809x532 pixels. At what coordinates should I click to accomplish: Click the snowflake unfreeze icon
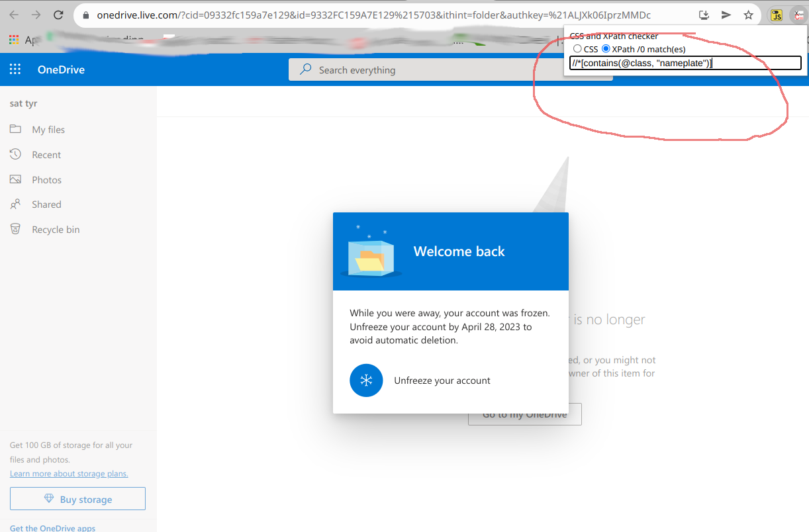pos(366,380)
